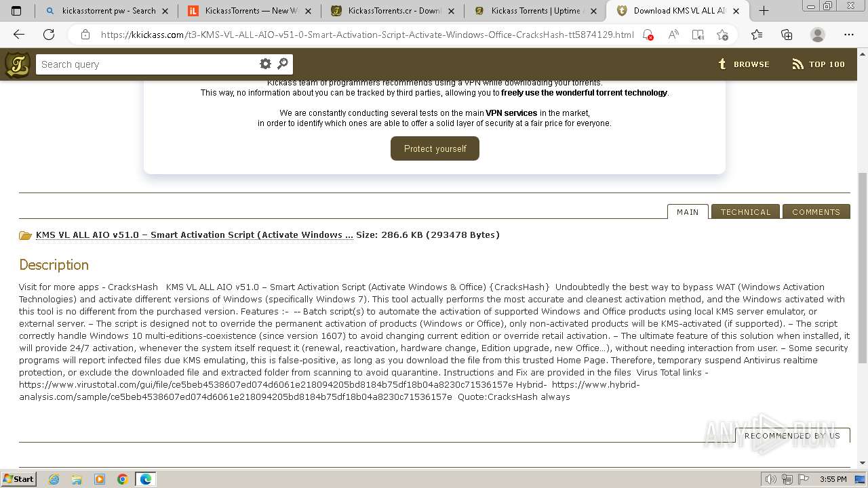Open the network tray icon
The image size is (868, 488).
[x=787, y=479]
